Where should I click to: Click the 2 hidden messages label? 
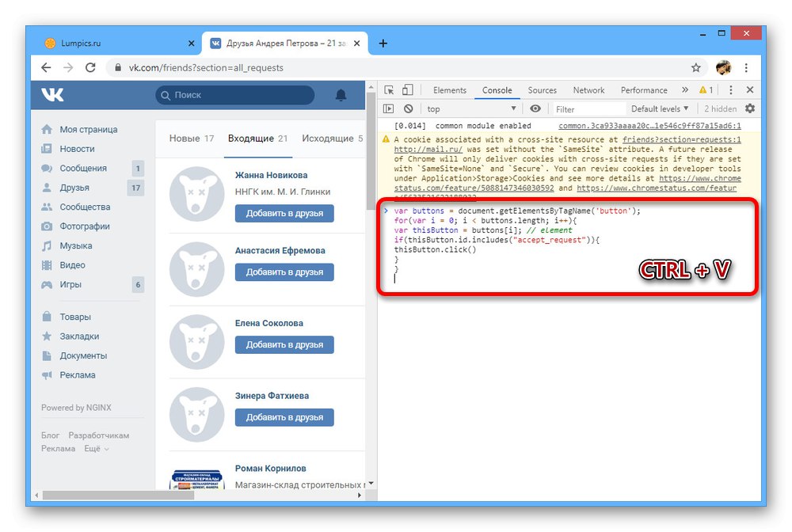tap(720, 108)
